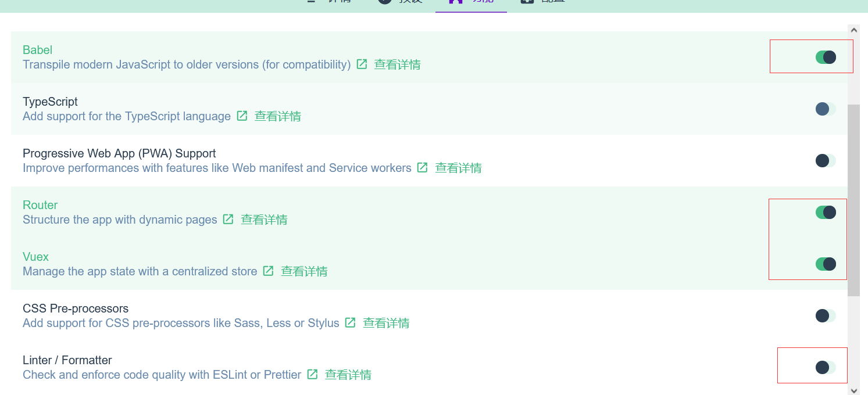The width and height of the screenshot is (868, 395).
Task: Select "Progressive Web App (PWA) Support" title
Action: (119, 153)
